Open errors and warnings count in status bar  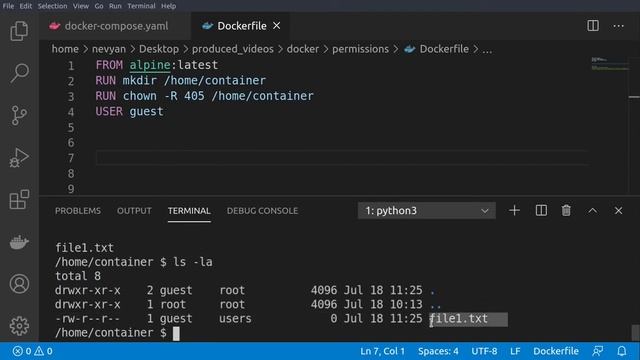[x=33, y=351]
